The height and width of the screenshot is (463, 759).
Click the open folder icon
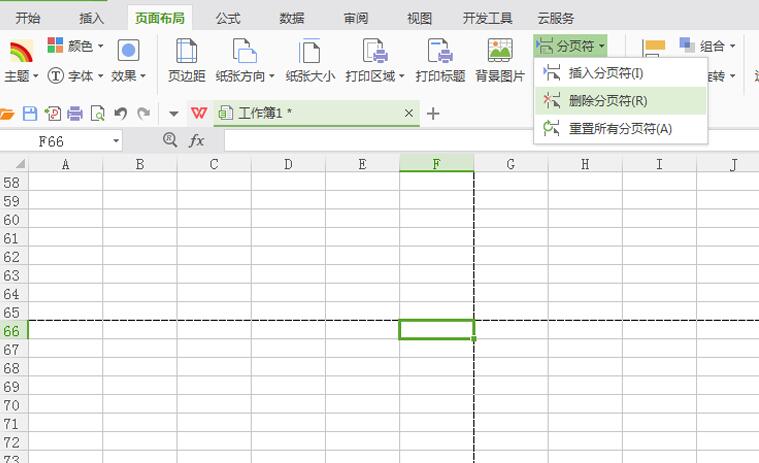(8, 114)
